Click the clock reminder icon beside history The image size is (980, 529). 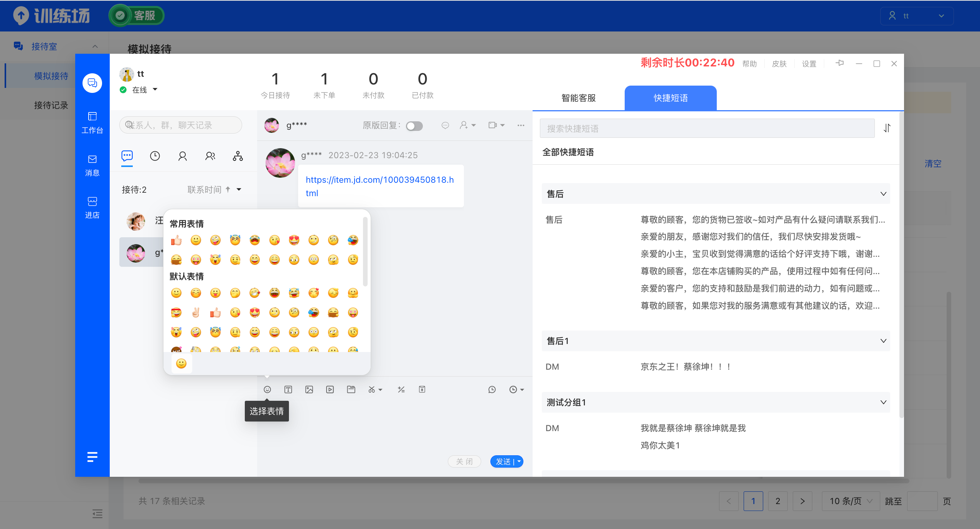coord(513,390)
